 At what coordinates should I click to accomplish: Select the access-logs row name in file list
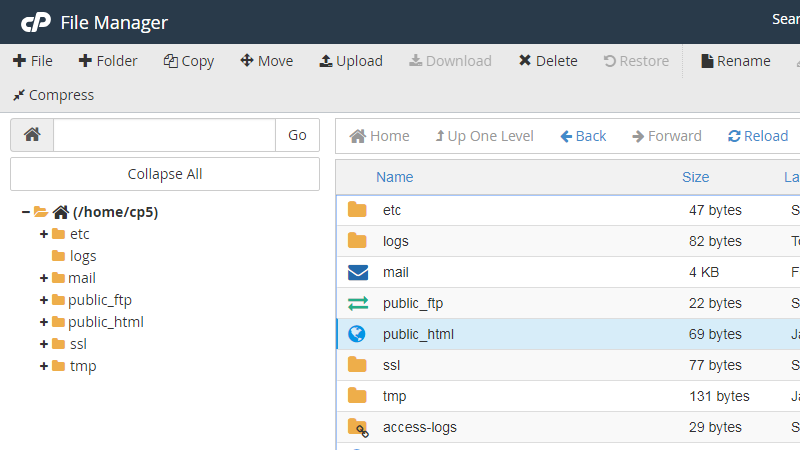[x=420, y=428]
